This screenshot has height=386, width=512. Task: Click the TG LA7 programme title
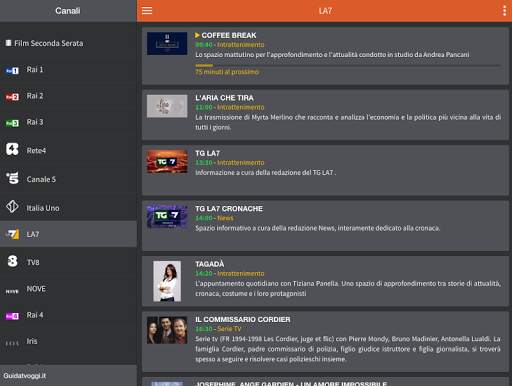(207, 153)
